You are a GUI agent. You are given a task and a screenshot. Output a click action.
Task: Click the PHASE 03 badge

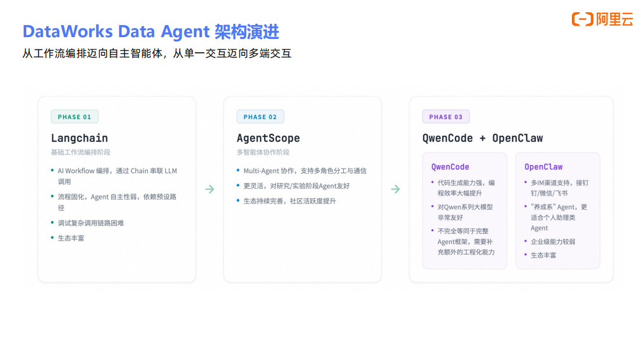pyautogui.click(x=446, y=117)
